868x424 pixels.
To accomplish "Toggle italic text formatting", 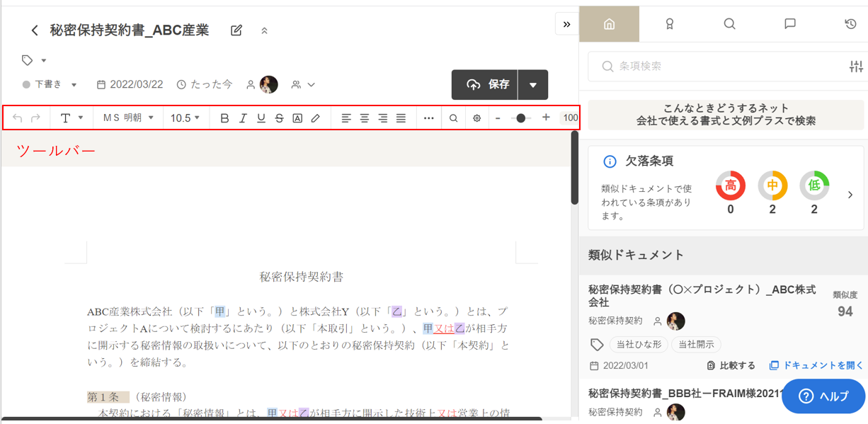I will pos(243,118).
